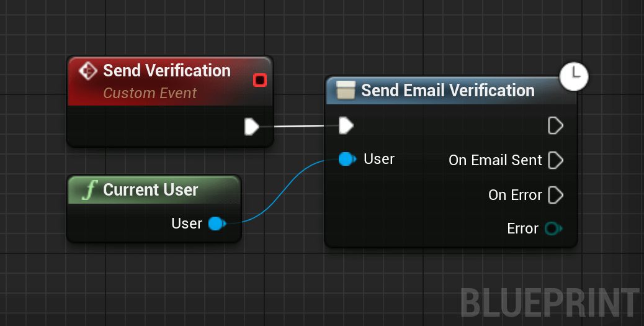Screen dimensions: 644x326
Task: Click the On Error execution pin
Action: coord(556,195)
